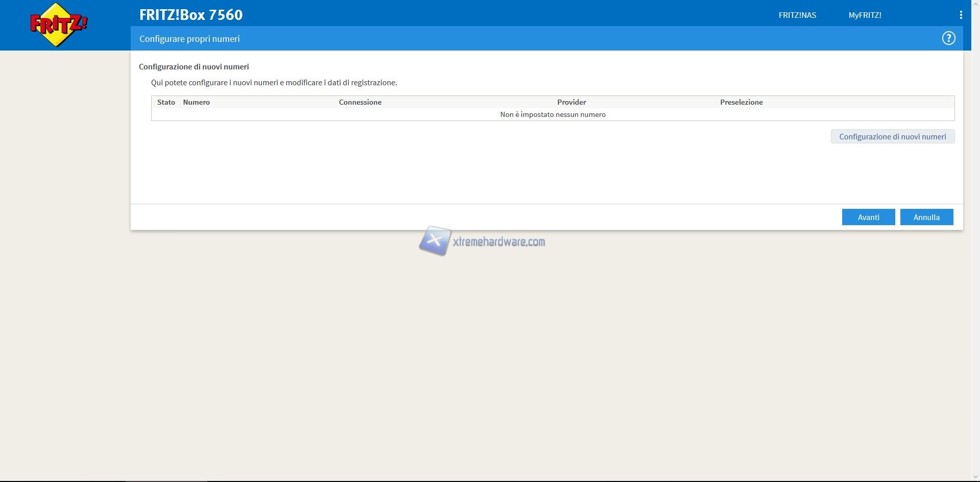This screenshot has width=980, height=482.
Task: Cancel with the Annulla button
Action: [926, 217]
